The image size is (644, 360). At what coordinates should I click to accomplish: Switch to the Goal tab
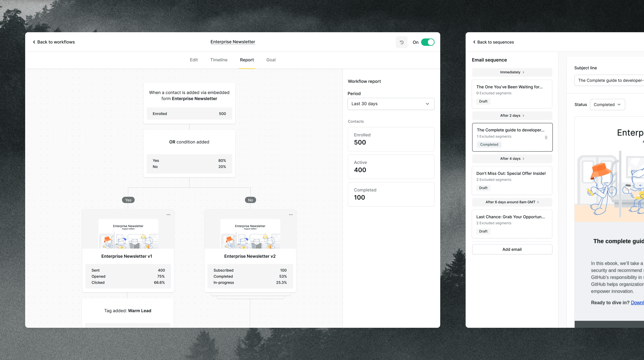point(271,60)
